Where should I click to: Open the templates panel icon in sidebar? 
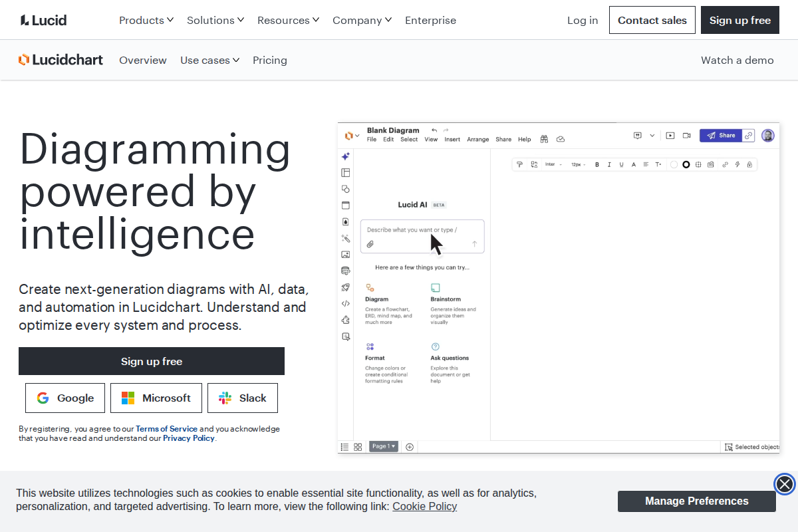pyautogui.click(x=345, y=173)
